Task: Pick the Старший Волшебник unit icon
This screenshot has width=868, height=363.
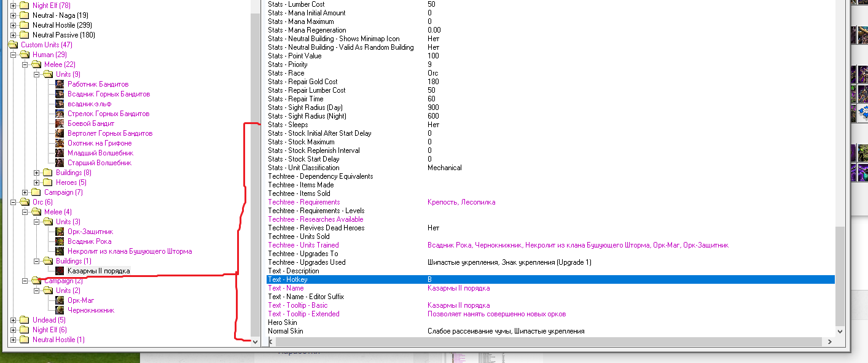Action: [60, 163]
